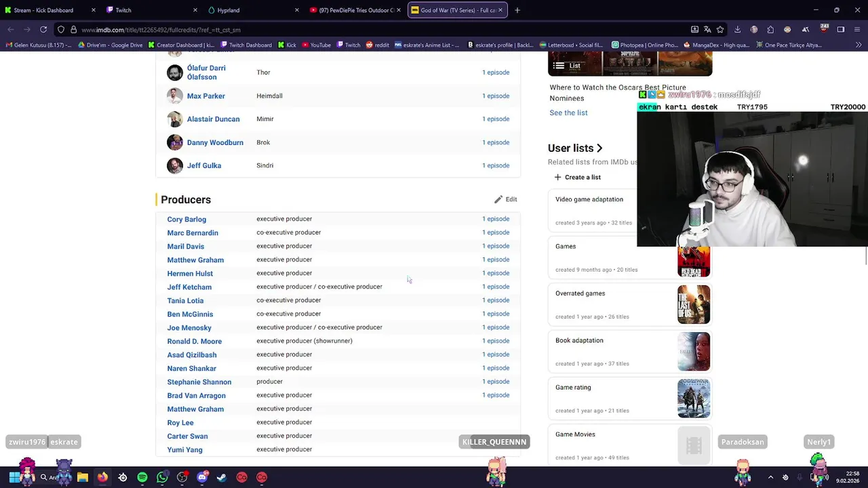The width and height of the screenshot is (868, 488).
Task: Open MangaDex bookmark
Action: (x=717, y=45)
